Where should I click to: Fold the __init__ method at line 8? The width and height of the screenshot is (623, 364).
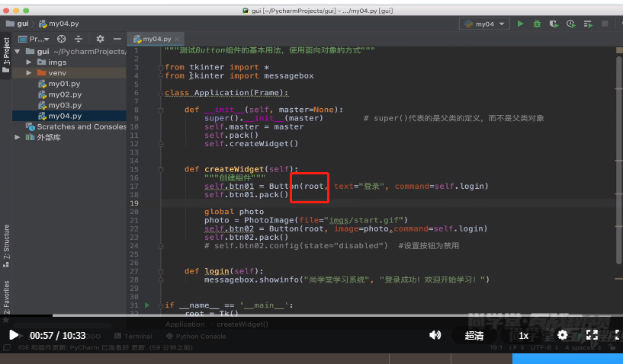[161, 110]
